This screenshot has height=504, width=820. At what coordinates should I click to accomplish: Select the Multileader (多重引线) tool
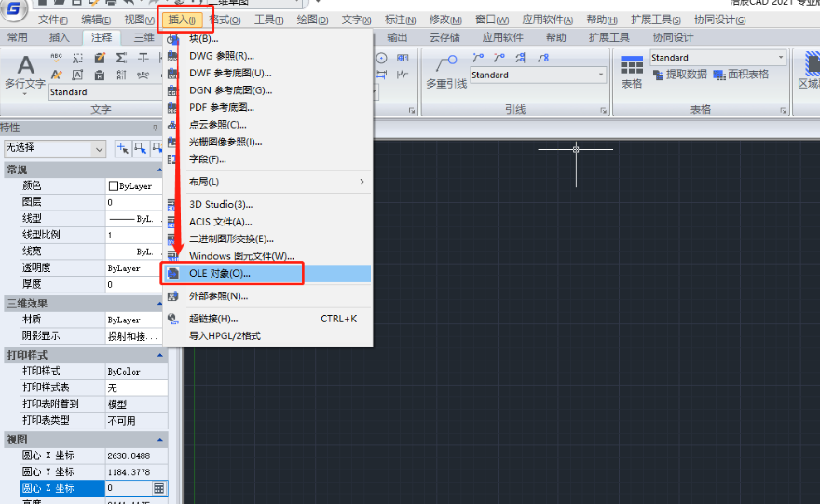click(446, 72)
